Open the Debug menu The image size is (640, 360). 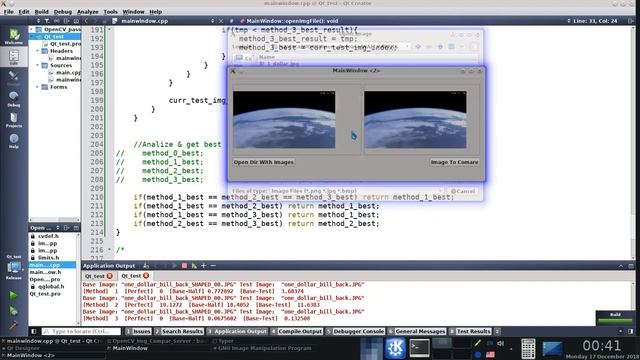(62, 12)
